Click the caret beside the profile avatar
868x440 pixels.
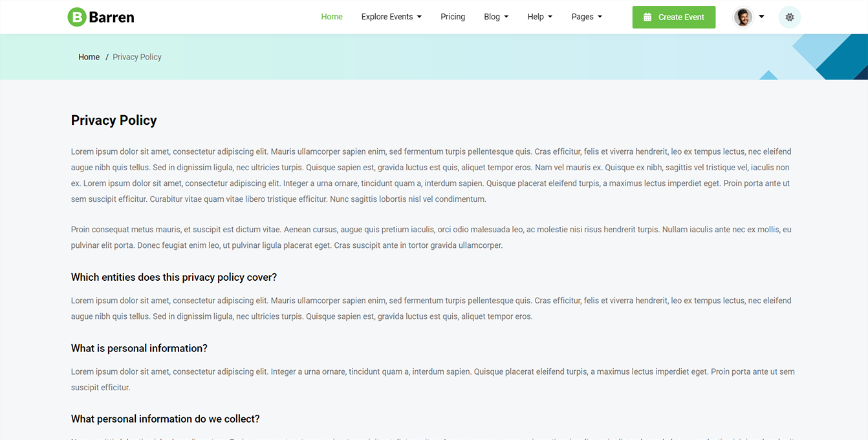tap(761, 17)
